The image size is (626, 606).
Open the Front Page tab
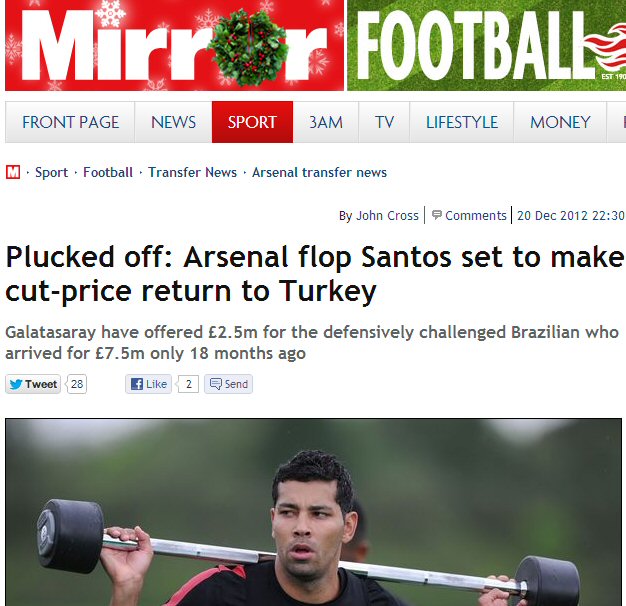[70, 122]
